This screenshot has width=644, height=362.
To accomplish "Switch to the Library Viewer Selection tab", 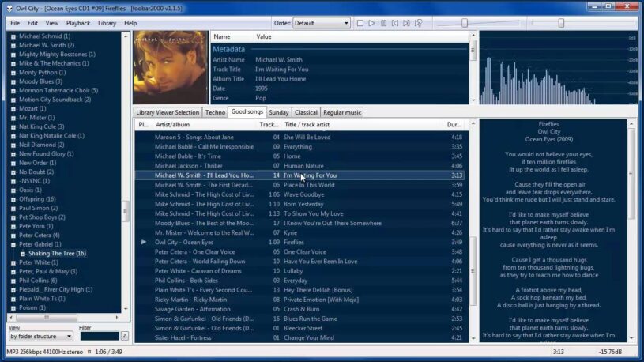I will pos(168,112).
